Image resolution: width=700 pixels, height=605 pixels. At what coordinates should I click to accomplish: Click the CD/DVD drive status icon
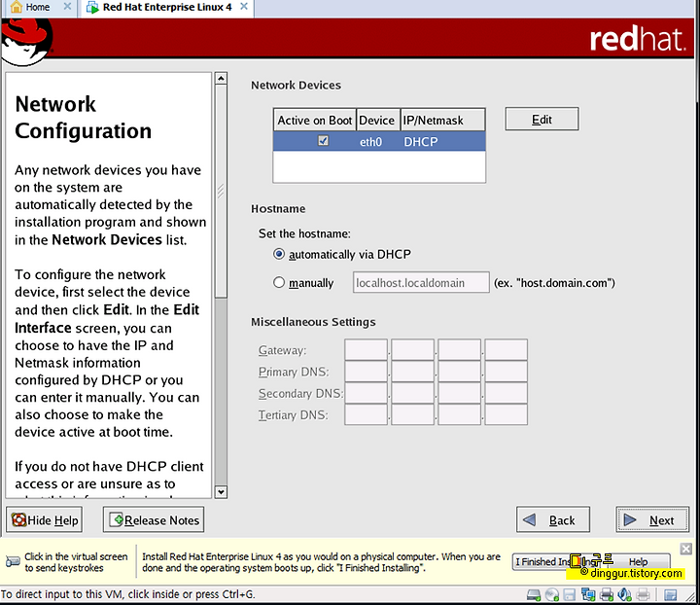click(x=552, y=594)
